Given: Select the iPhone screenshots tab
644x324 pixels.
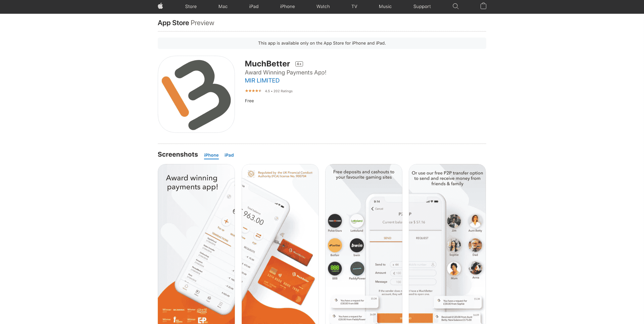Looking at the screenshot, I should (211, 155).
